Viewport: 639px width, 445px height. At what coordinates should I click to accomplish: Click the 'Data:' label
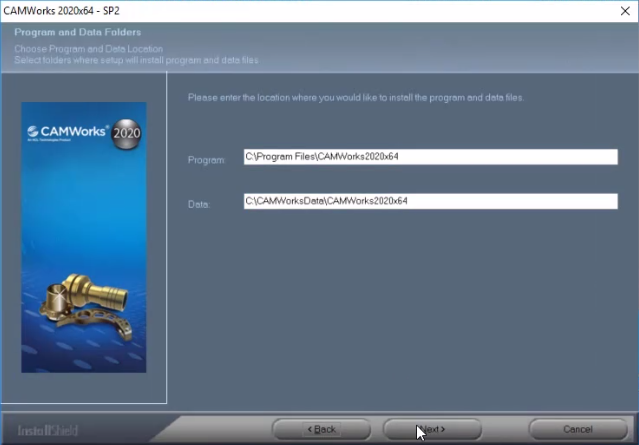tap(199, 205)
